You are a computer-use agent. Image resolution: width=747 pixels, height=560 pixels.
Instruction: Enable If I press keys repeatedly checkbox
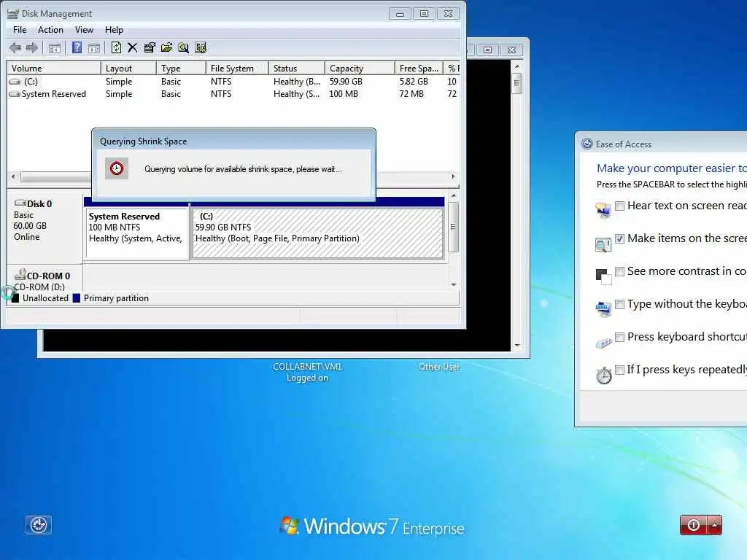pos(619,370)
